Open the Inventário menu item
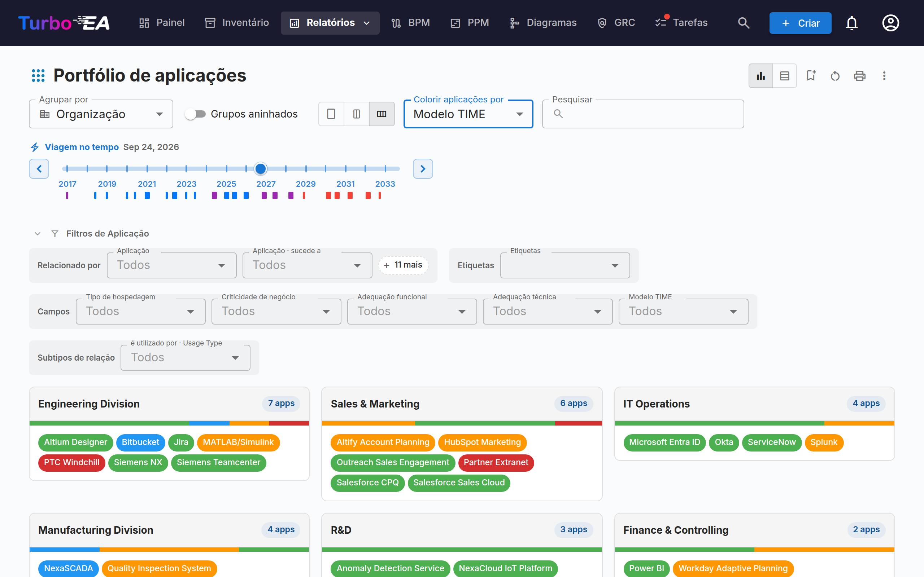Viewport: 924px width, 577px height. coord(237,23)
